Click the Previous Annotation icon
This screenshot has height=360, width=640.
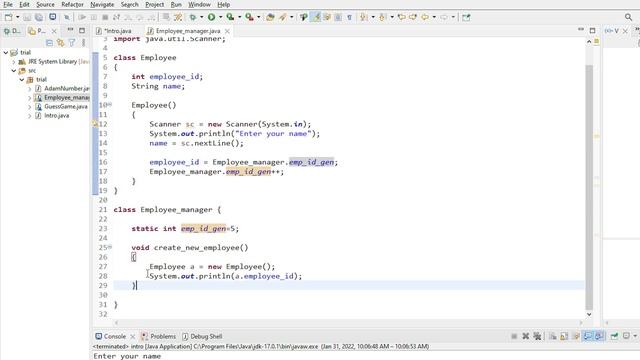point(382,17)
